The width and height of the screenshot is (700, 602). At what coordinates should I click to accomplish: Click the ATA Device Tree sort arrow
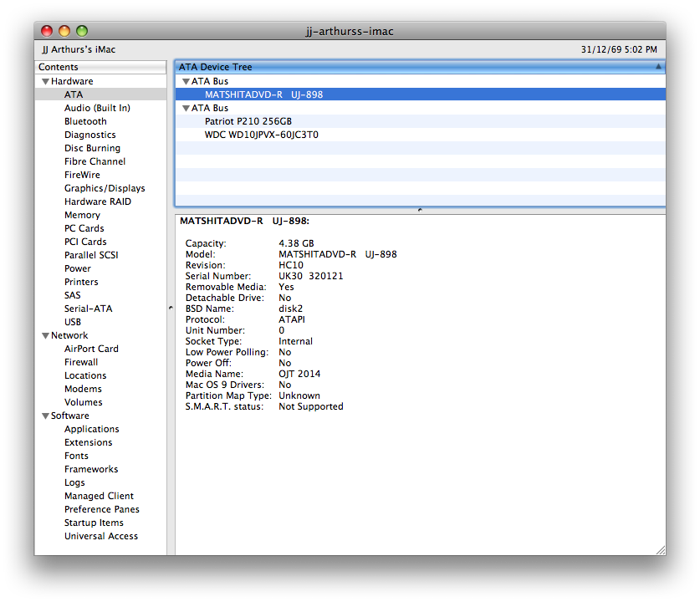pos(658,67)
